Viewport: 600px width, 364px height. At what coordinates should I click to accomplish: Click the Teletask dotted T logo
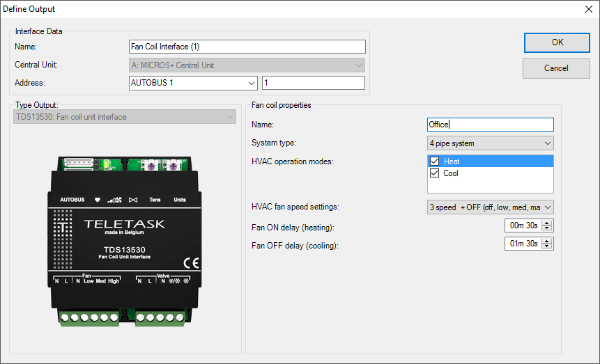(x=63, y=227)
